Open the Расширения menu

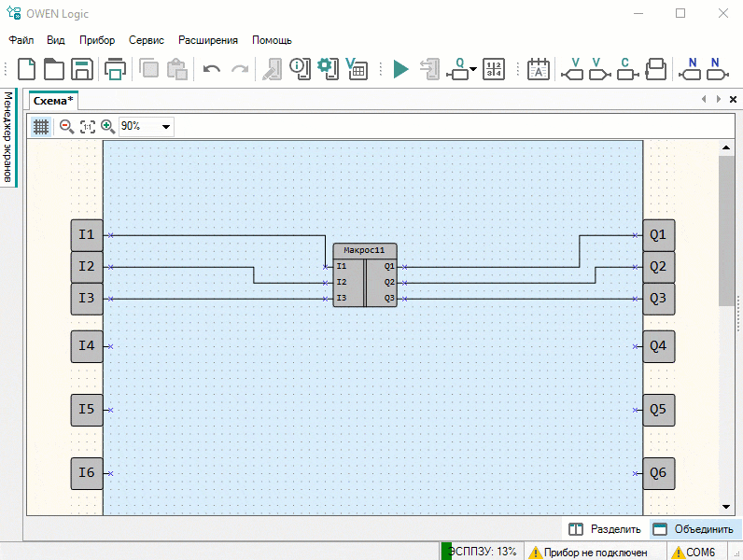coord(208,40)
